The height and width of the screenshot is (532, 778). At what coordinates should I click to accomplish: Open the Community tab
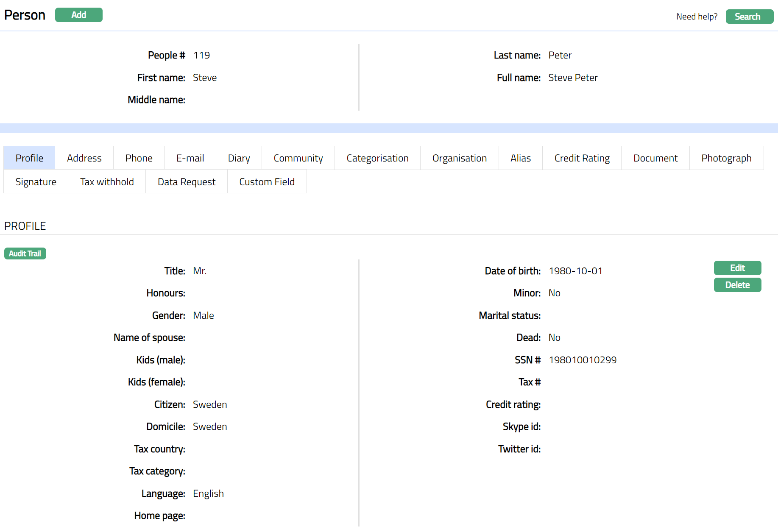pyautogui.click(x=298, y=158)
